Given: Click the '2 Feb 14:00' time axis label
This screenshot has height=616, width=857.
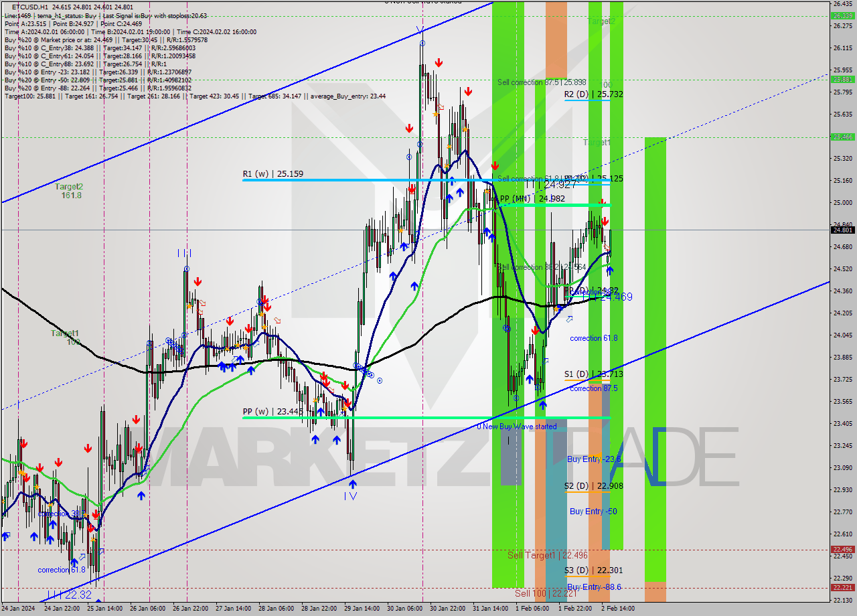Looking at the screenshot, I should tap(618, 609).
